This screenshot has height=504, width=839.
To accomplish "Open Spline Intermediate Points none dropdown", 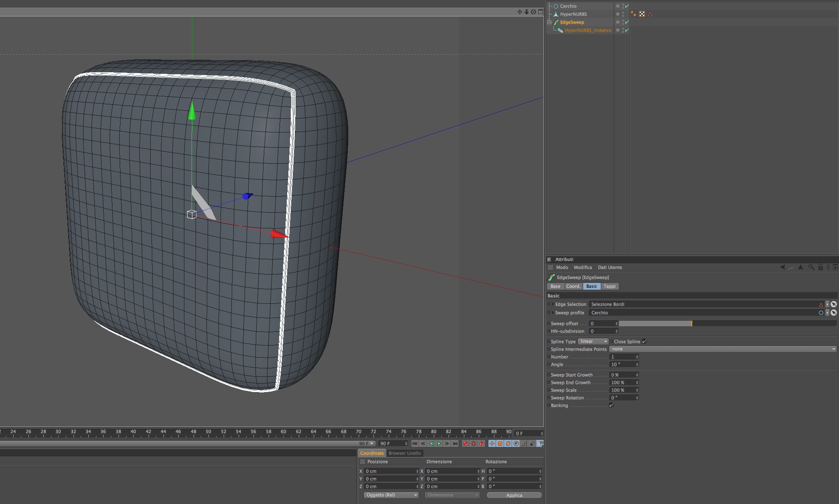I will [723, 349].
